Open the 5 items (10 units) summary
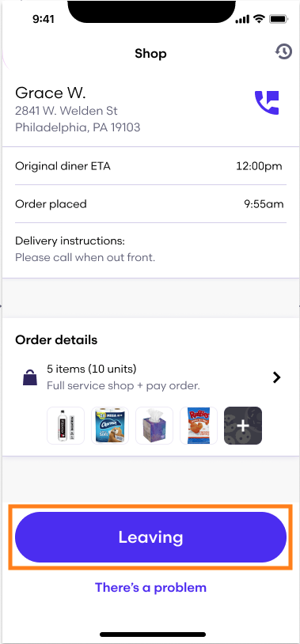The image size is (300, 644). tap(91, 369)
